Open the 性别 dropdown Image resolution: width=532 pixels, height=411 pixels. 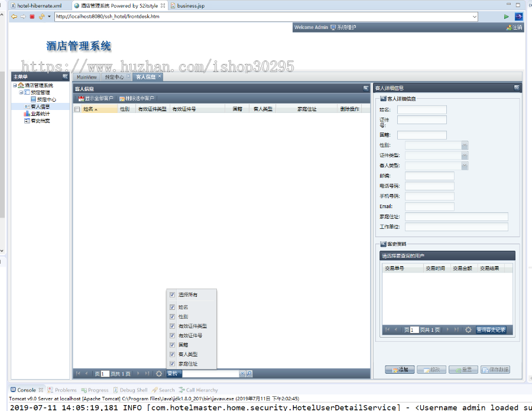coord(465,145)
